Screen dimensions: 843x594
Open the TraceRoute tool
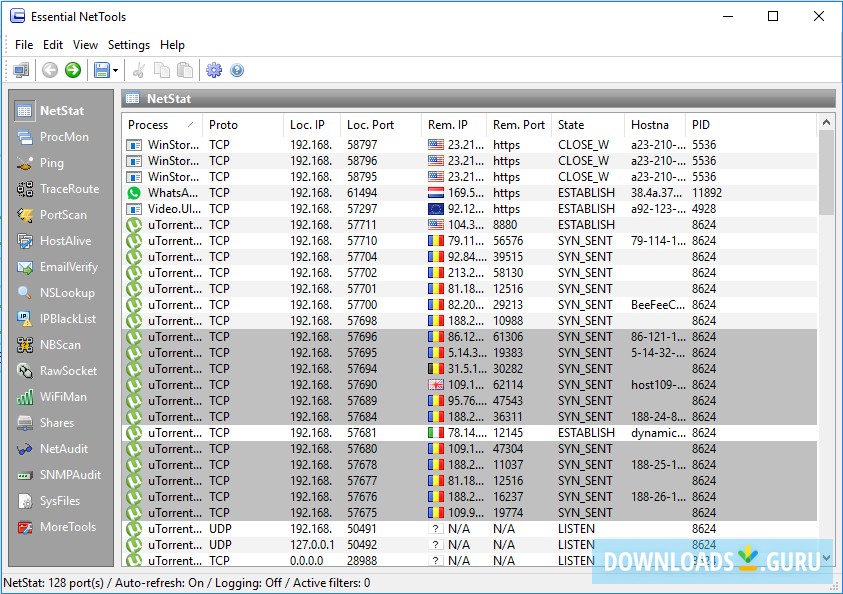67,189
